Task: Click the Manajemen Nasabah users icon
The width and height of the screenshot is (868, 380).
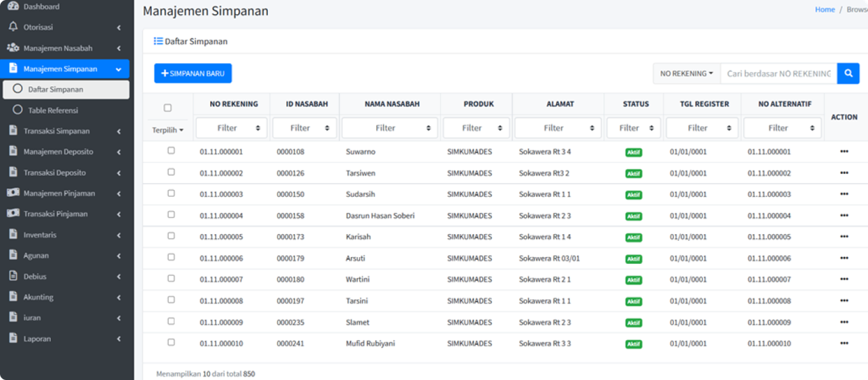Action: (13, 48)
